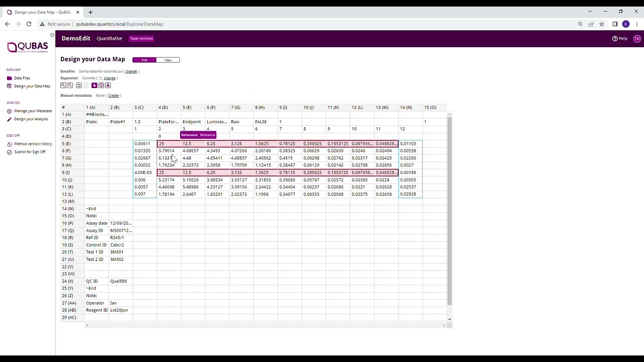This screenshot has height=362, width=644.
Task: Click the Manage your Metadata cube icon
Action: (x=9, y=111)
